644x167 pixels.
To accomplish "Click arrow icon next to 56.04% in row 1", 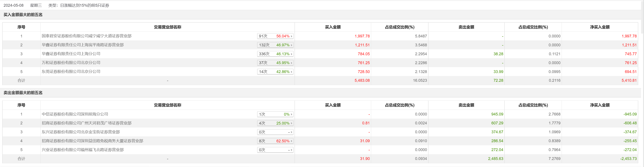I will tap(292, 36).
